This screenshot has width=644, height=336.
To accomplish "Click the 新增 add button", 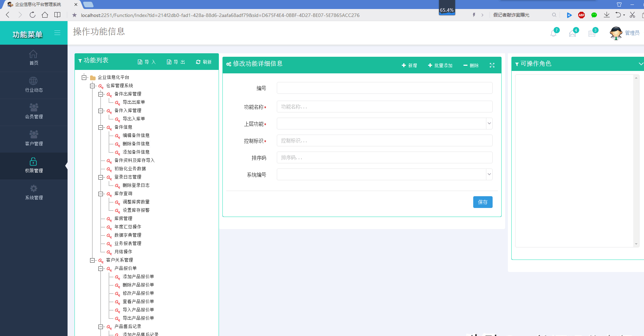I will click(409, 65).
